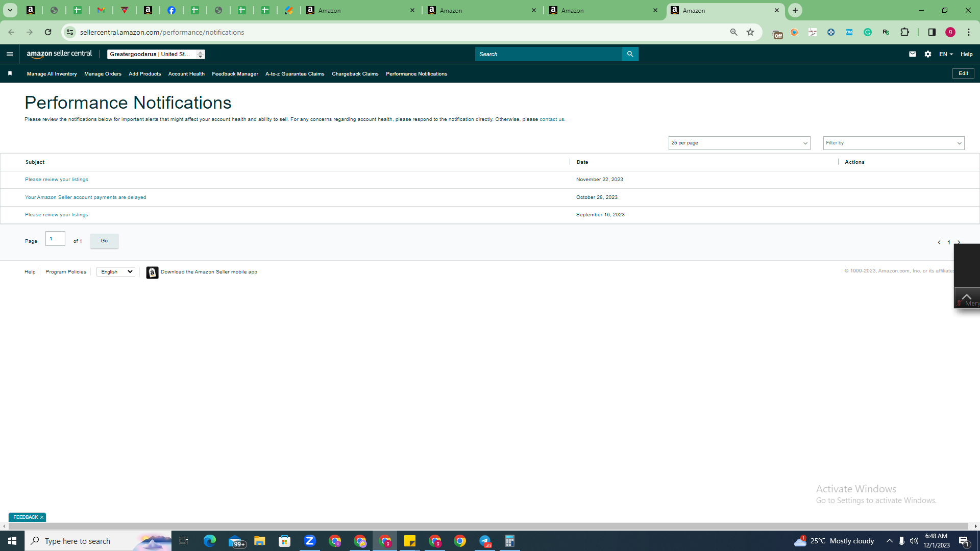Open a new browser tab

[x=795, y=10]
